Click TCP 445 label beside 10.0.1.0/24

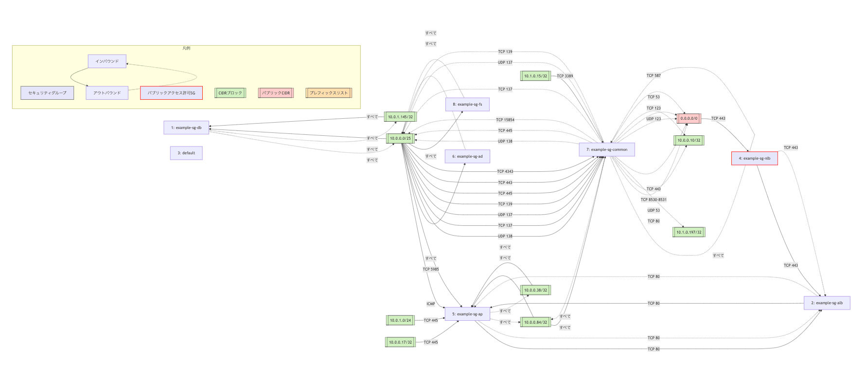click(431, 320)
